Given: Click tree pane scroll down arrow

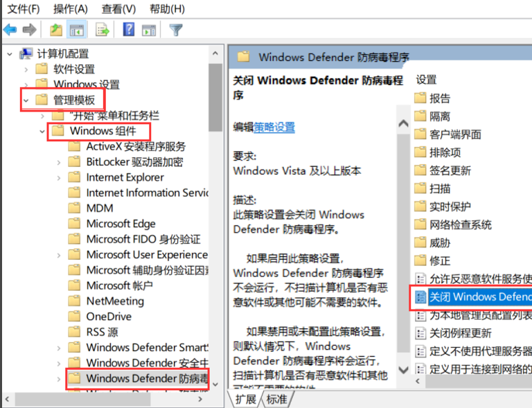Looking at the screenshot, I should [x=215, y=384].
